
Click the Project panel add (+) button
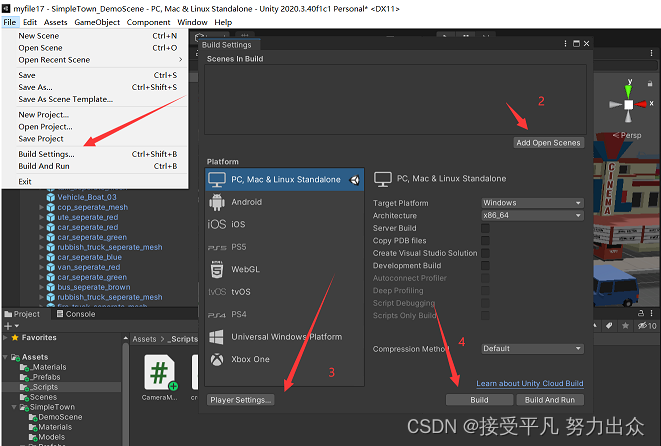click(8, 326)
